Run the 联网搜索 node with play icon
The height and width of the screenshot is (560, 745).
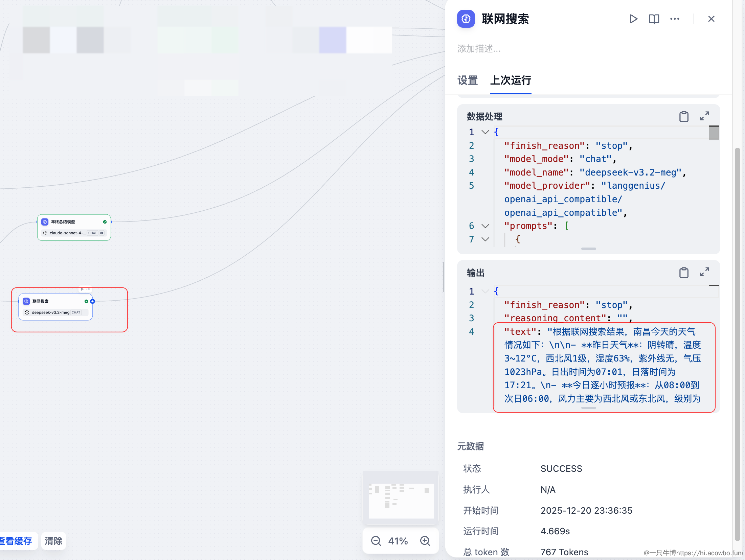633,19
